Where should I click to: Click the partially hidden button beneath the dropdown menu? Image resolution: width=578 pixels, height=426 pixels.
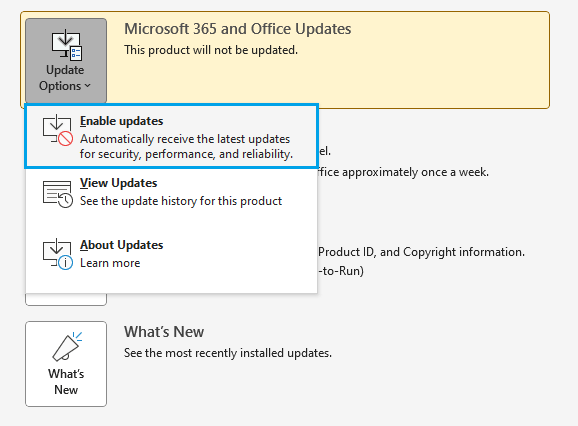click(x=66, y=300)
